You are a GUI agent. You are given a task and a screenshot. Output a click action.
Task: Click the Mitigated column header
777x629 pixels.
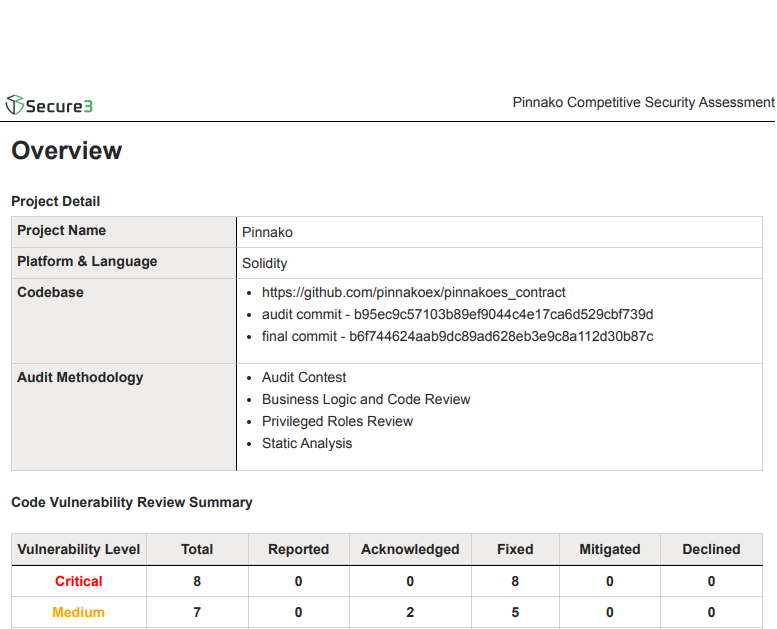(610, 550)
